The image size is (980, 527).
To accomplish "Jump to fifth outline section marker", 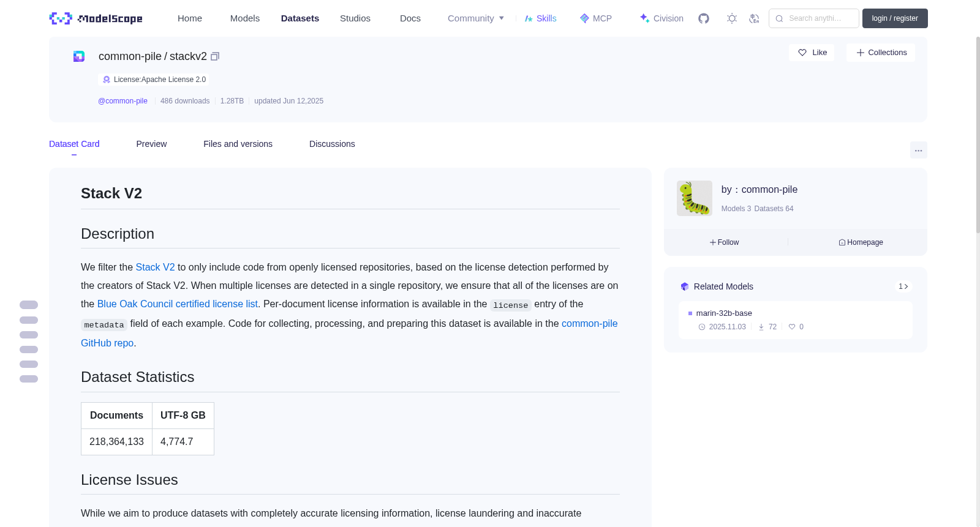I will [x=29, y=364].
